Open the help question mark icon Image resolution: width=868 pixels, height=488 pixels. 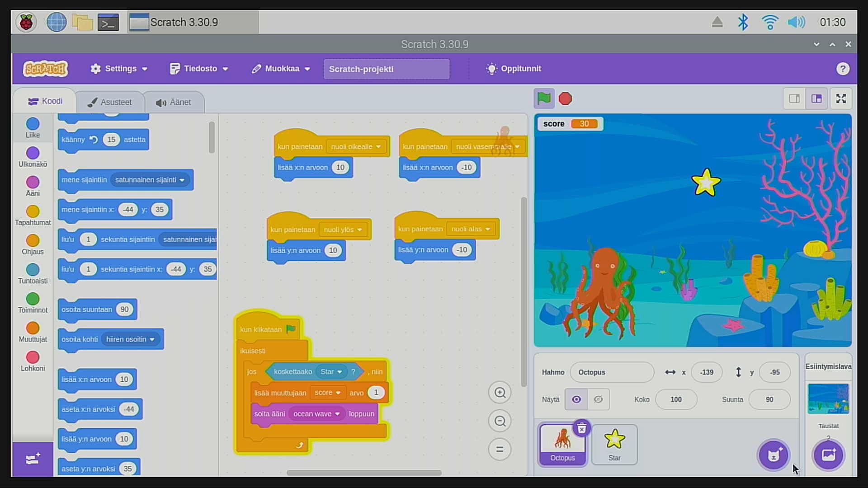[x=842, y=69]
